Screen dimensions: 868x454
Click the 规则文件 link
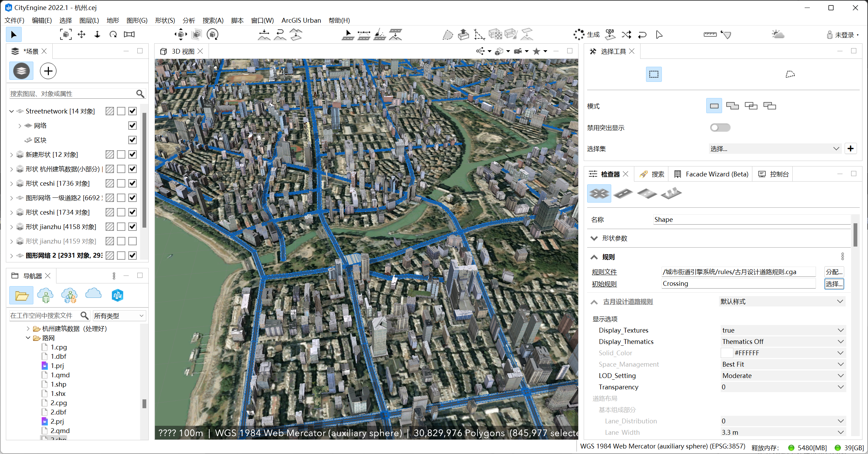tap(604, 272)
